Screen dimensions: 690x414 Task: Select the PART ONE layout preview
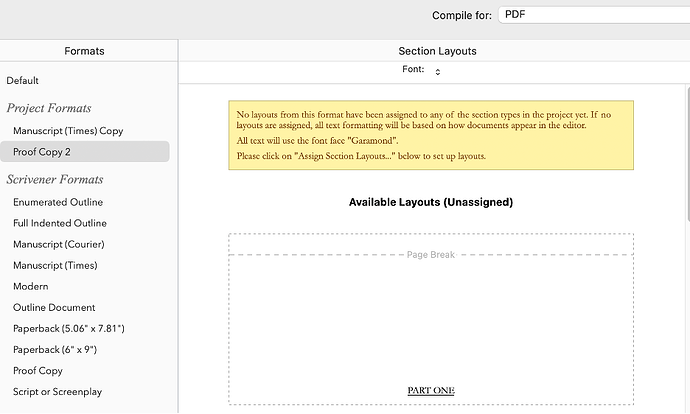click(431, 330)
